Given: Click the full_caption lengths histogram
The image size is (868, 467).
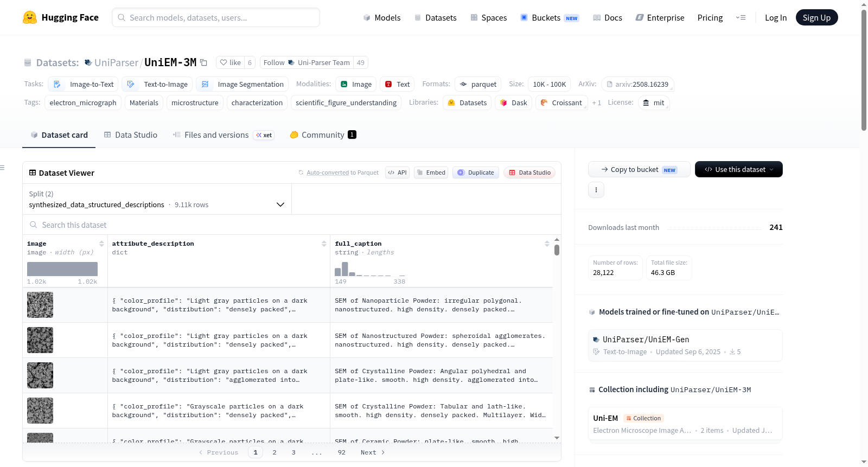Looking at the screenshot, I should coord(370,269).
